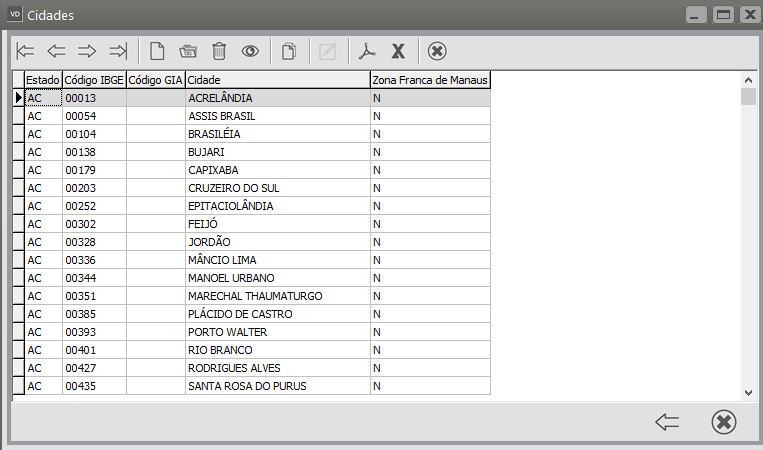Screen dimensions: 763x450
Task: Click the vertical scrollbar thumb
Action: [748, 96]
